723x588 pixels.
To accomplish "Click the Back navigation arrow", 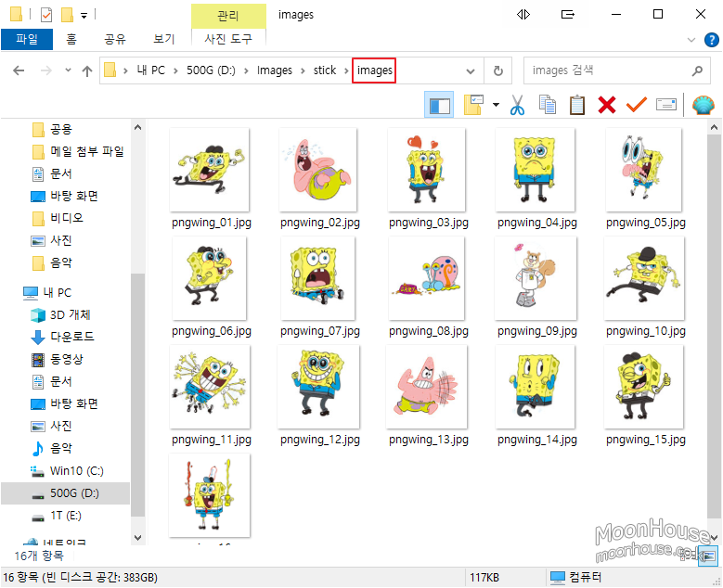I will pyautogui.click(x=19, y=70).
